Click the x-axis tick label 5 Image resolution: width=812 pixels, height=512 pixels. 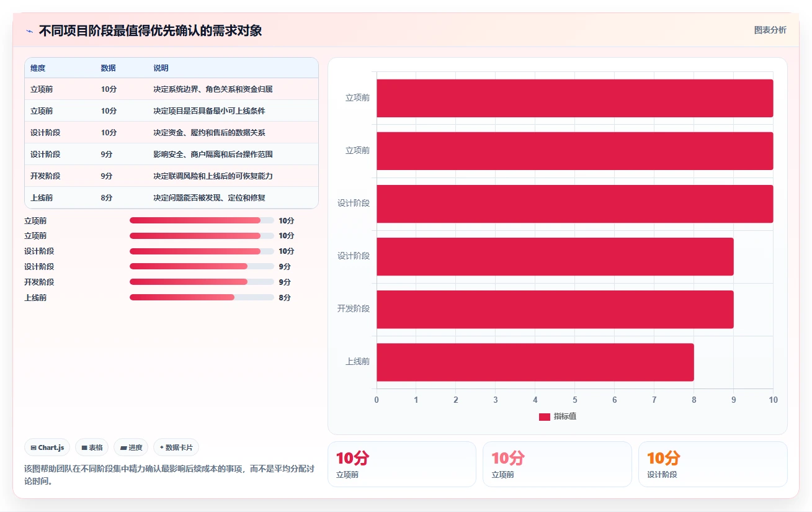point(575,400)
